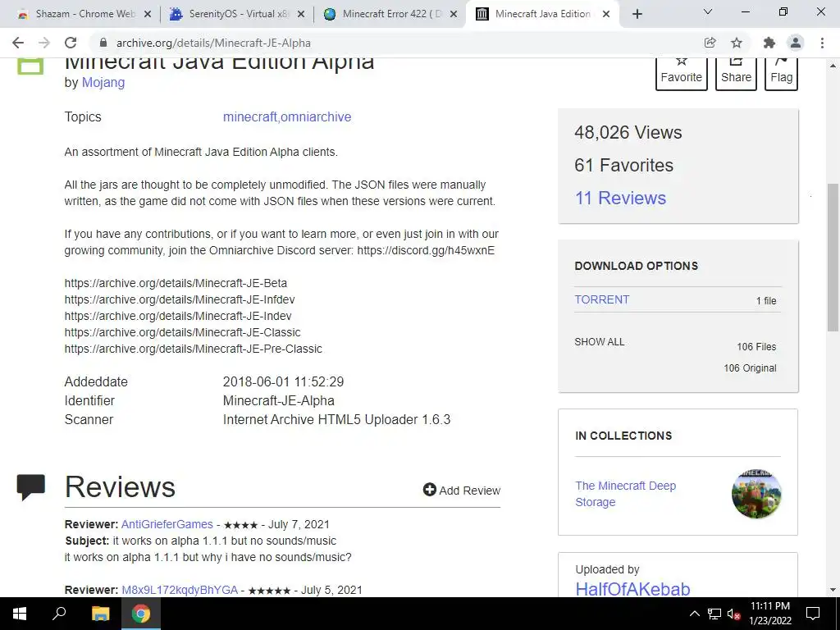Viewport: 840px width, 630px height.
Task: Open uploader HalfOfAKebab profile
Action: (x=632, y=589)
